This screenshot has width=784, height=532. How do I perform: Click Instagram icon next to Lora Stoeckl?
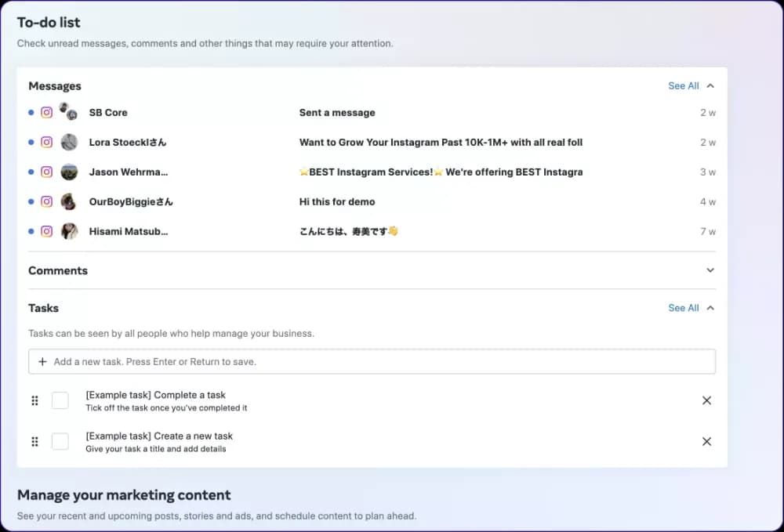pyautogui.click(x=47, y=143)
